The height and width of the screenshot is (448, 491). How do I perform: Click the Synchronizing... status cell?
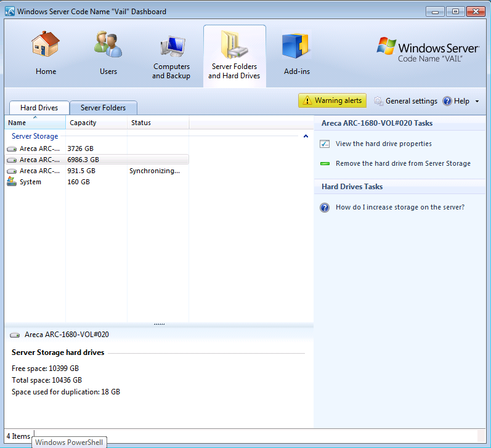155,171
